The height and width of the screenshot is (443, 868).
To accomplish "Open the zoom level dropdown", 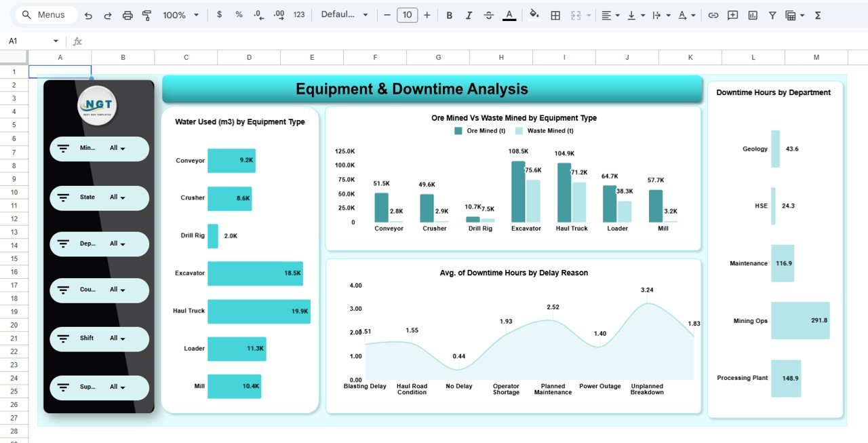I will pos(180,14).
